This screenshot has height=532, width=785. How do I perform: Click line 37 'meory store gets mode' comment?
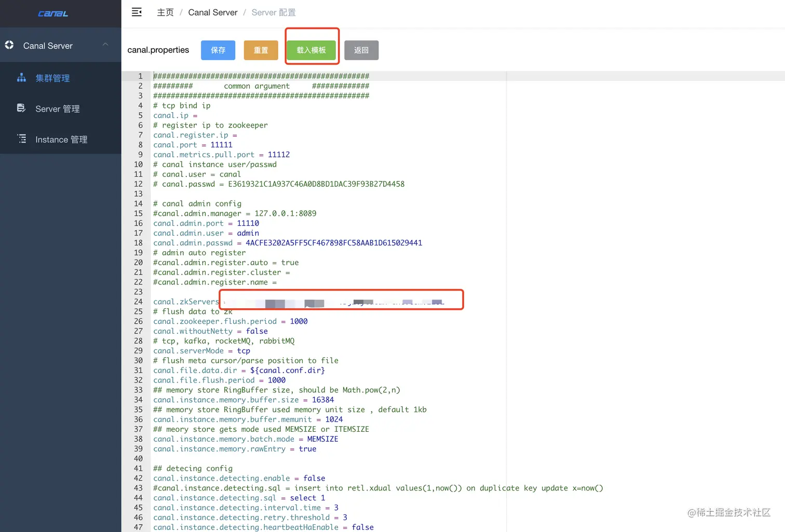[261, 429]
